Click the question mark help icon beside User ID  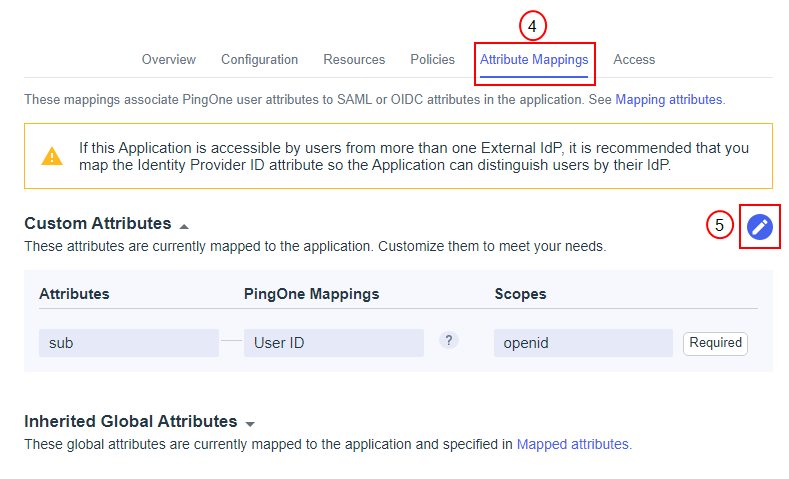click(448, 341)
